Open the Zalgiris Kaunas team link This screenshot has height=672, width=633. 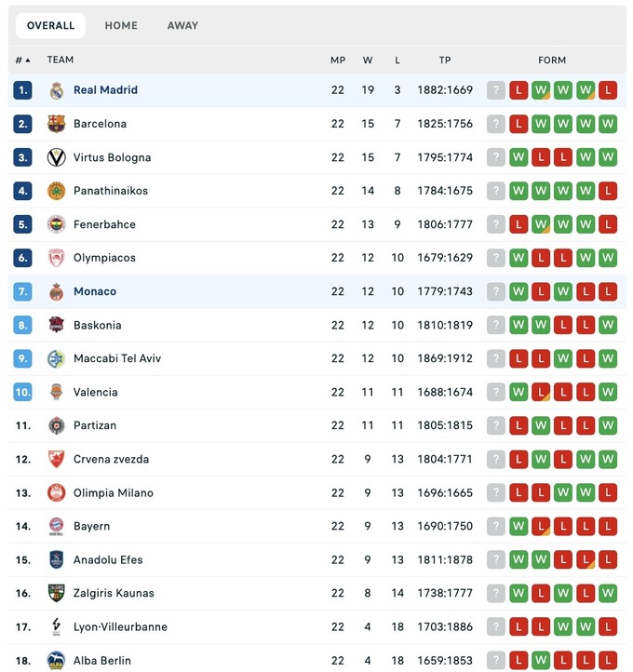(x=114, y=593)
